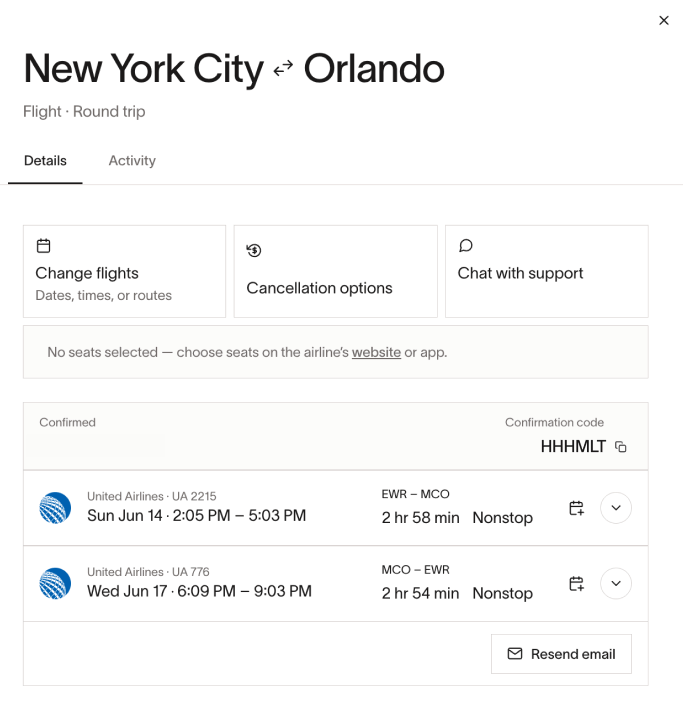The height and width of the screenshot is (713, 683).
Task: Click the '2 hr 58 min' duration
Action: click(x=421, y=517)
